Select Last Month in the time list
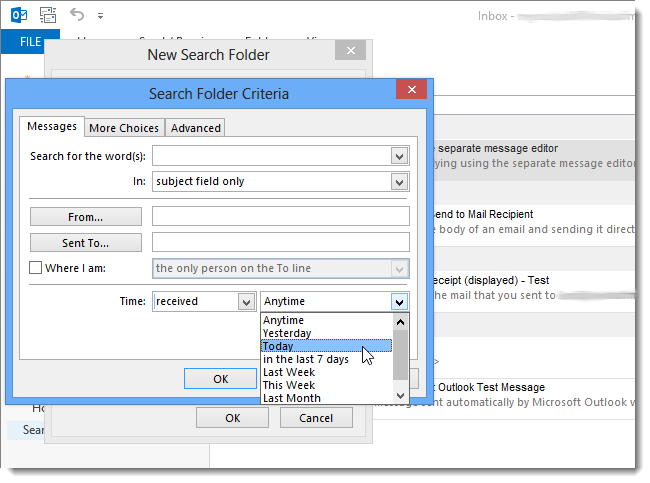This screenshot has height=483, width=650. 327,398
